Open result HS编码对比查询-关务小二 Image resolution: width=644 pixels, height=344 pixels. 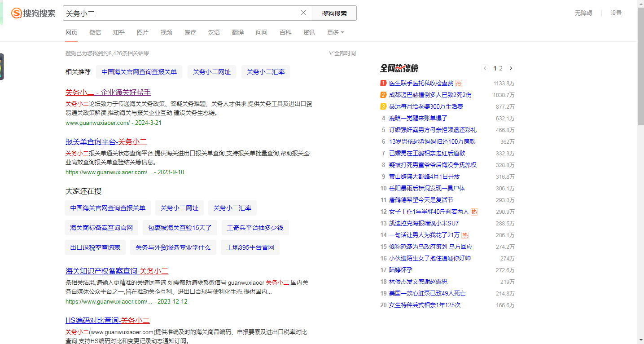(107, 321)
